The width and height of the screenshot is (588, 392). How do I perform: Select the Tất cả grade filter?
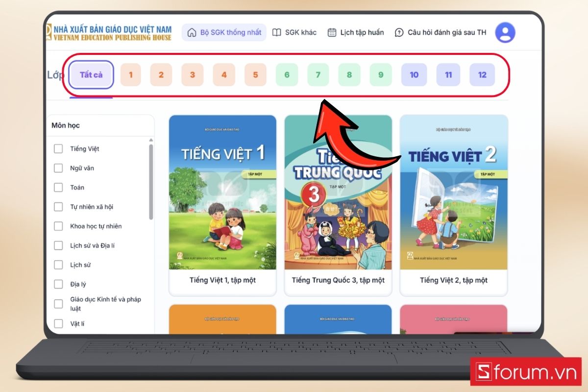click(91, 75)
